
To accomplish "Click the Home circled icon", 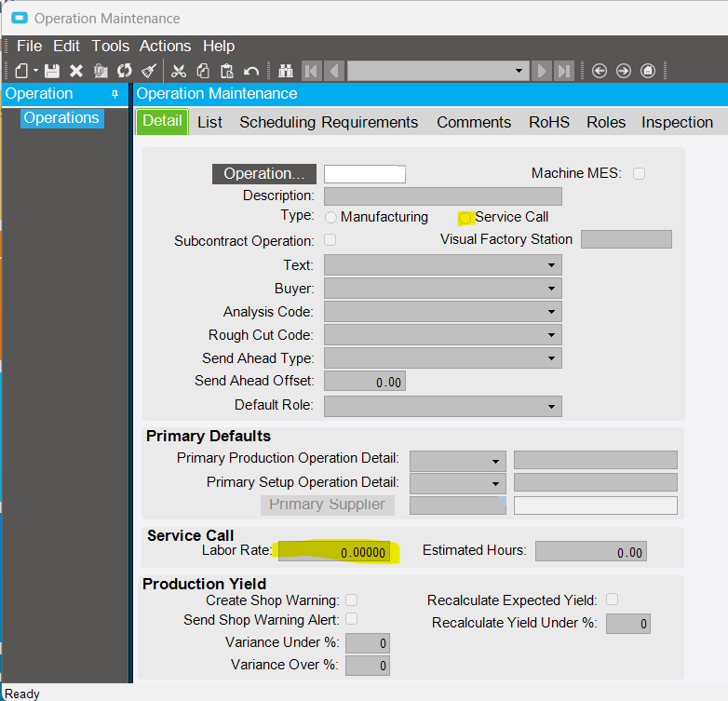I will (648, 71).
